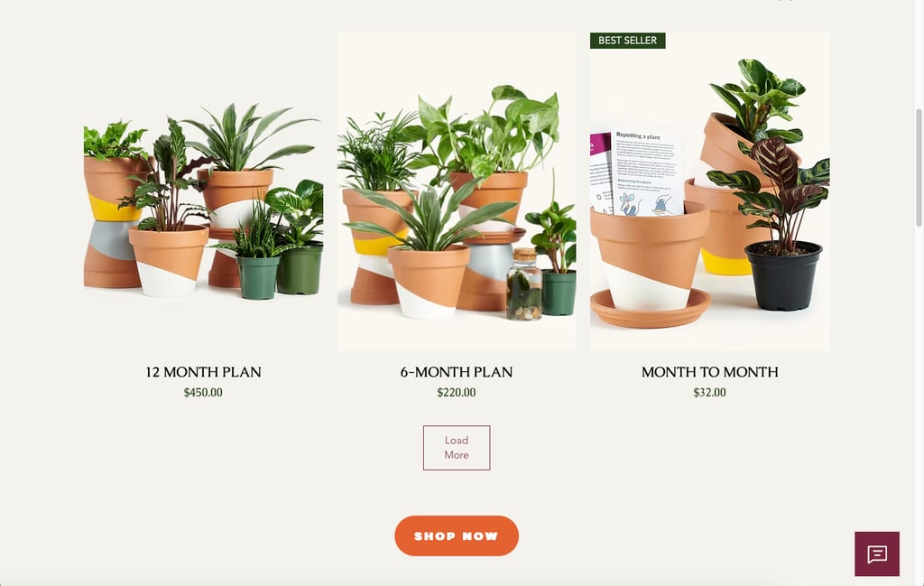Click the page vertical scrollbar thumb
The image size is (924, 586).
click(919, 168)
